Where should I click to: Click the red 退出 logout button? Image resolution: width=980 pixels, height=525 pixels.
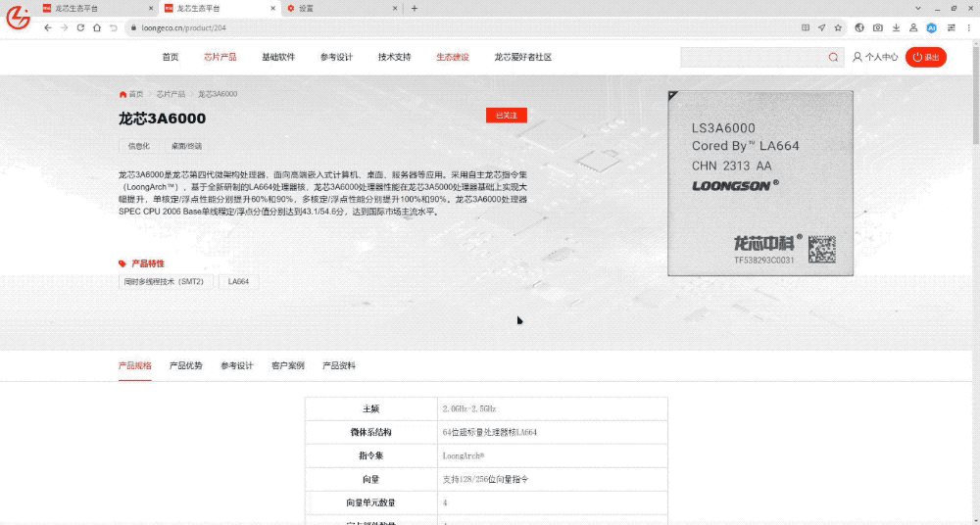925,57
